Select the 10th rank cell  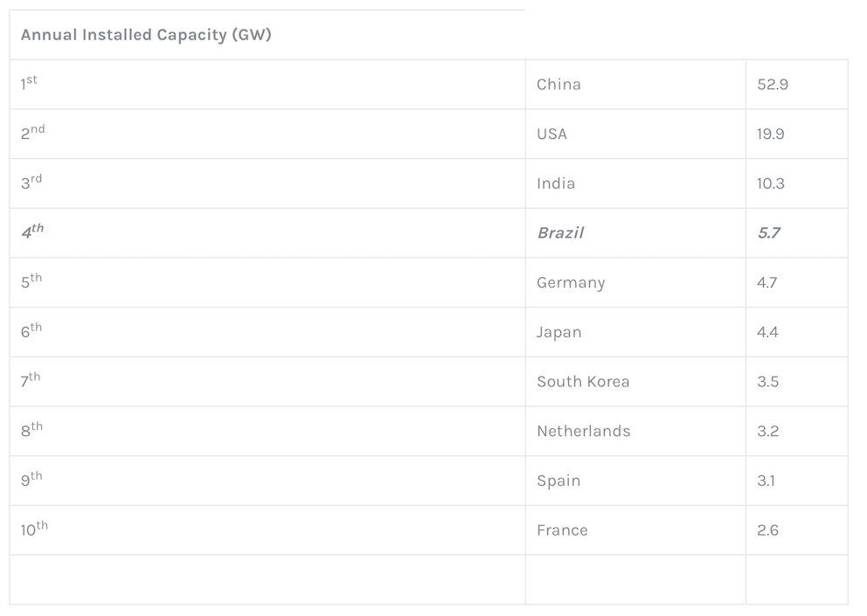point(34,529)
